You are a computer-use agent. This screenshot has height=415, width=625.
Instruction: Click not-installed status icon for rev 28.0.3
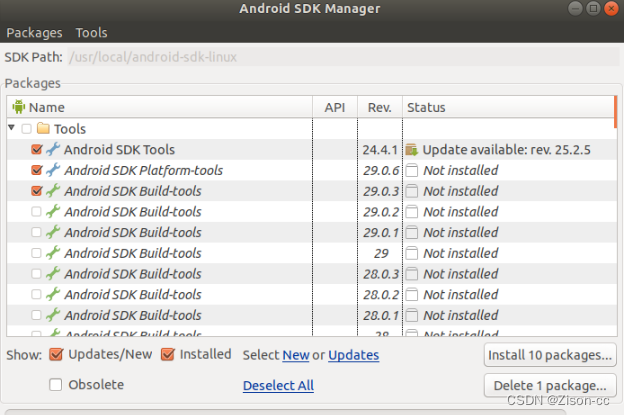(x=412, y=274)
